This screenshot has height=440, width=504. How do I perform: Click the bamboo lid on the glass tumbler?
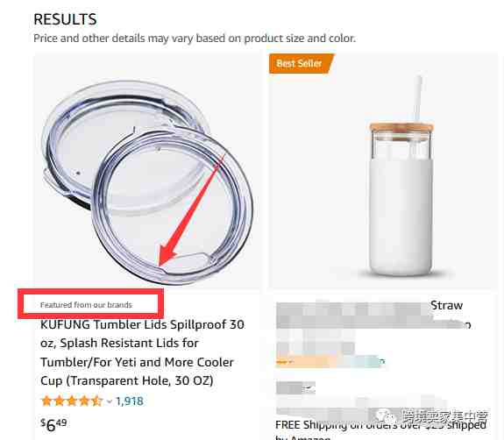click(x=401, y=127)
